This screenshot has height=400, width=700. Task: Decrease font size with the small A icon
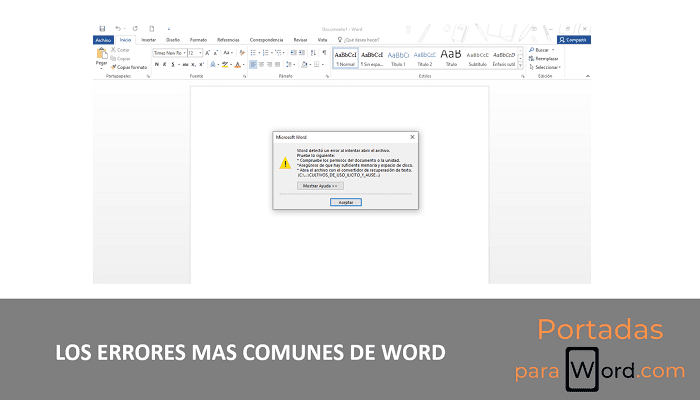click(x=215, y=53)
